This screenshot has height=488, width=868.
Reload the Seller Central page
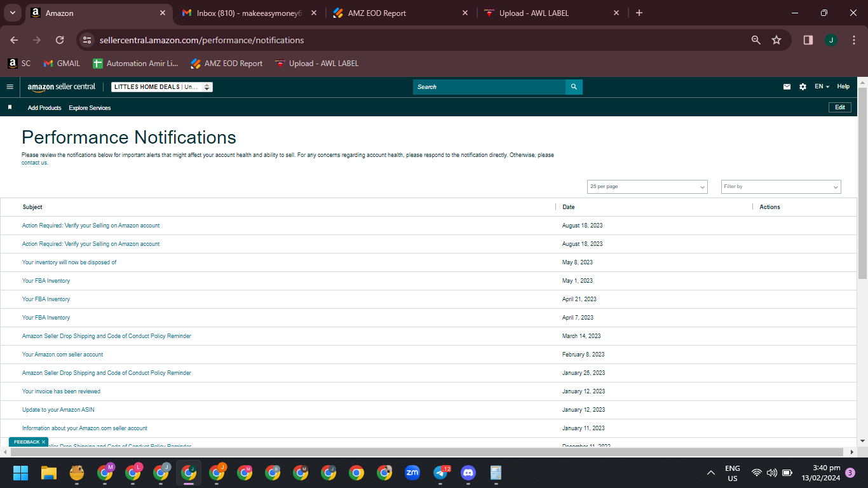click(60, 40)
